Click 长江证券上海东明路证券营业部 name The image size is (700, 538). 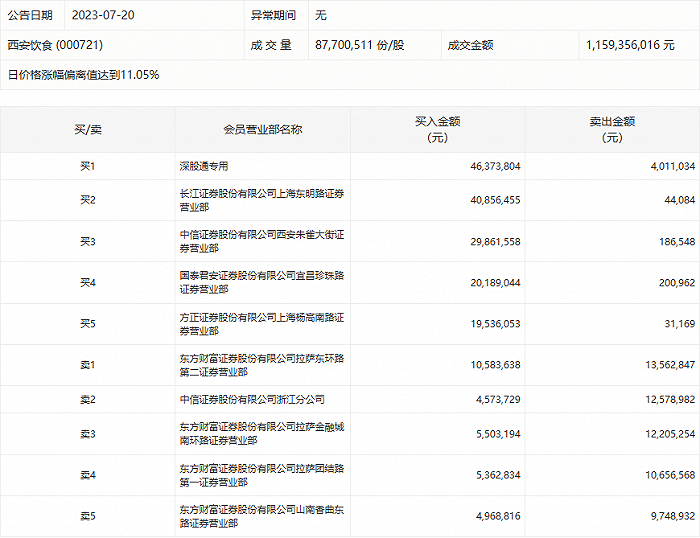coord(262,200)
